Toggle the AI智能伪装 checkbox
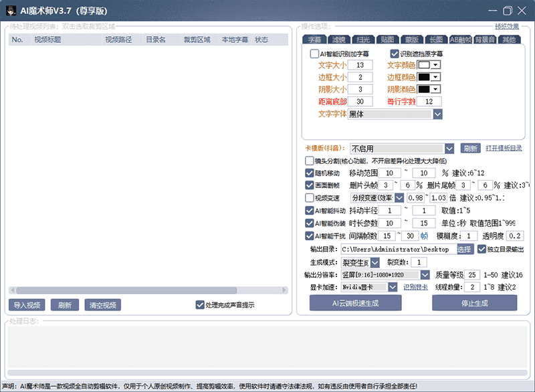Viewport: 535px width, 392px height. click(309, 223)
